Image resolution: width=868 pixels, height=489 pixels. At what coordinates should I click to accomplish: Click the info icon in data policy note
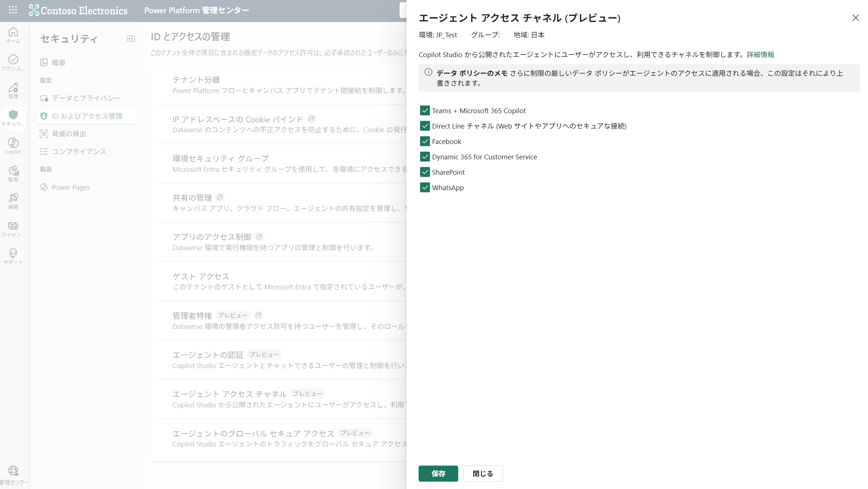(x=428, y=72)
